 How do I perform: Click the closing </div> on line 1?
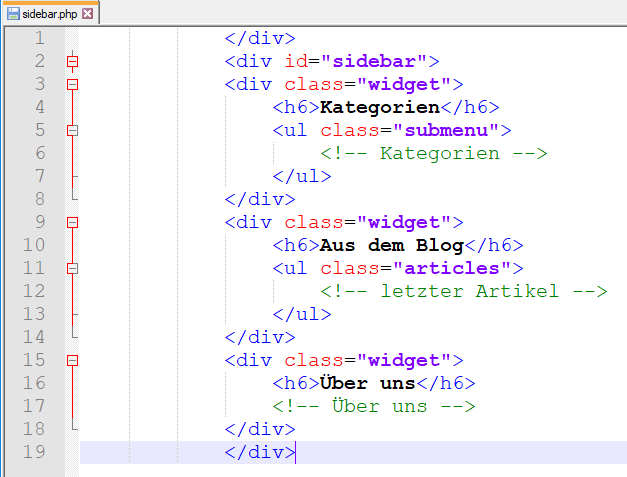(260, 38)
